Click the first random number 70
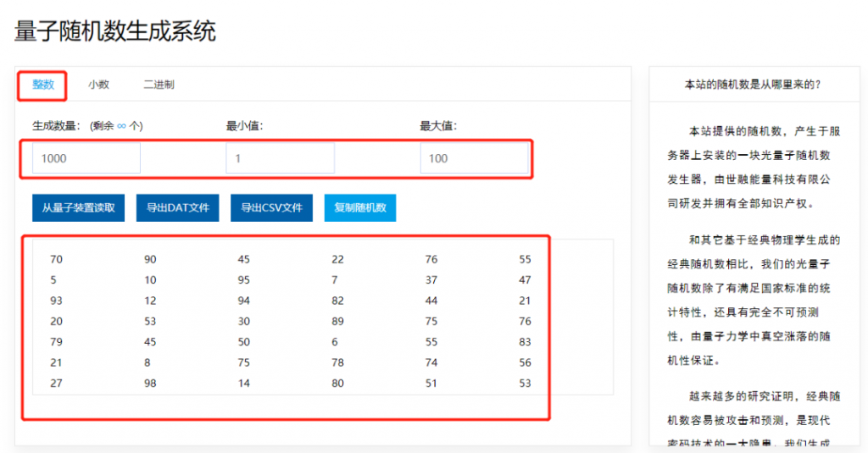The width and height of the screenshot is (868, 453). (x=56, y=259)
